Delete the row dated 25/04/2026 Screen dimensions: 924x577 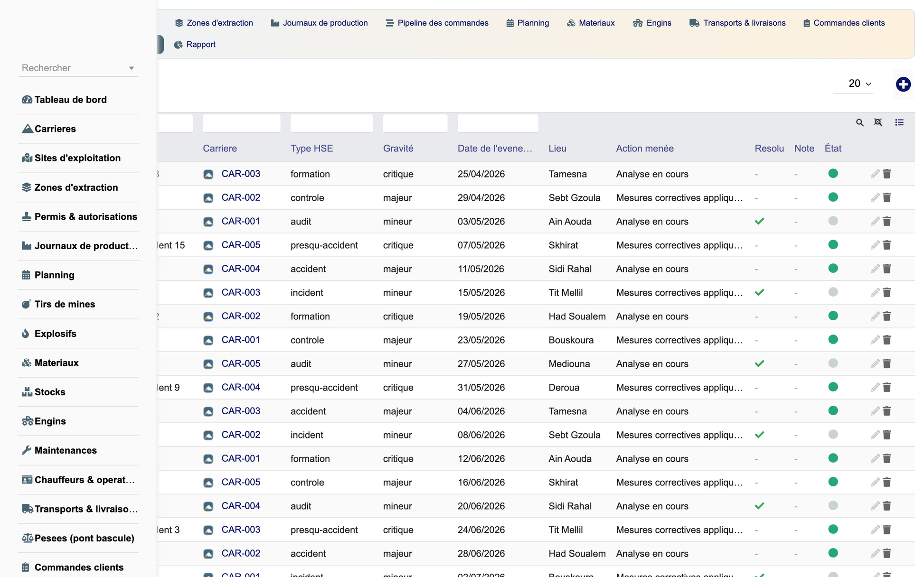click(x=887, y=174)
